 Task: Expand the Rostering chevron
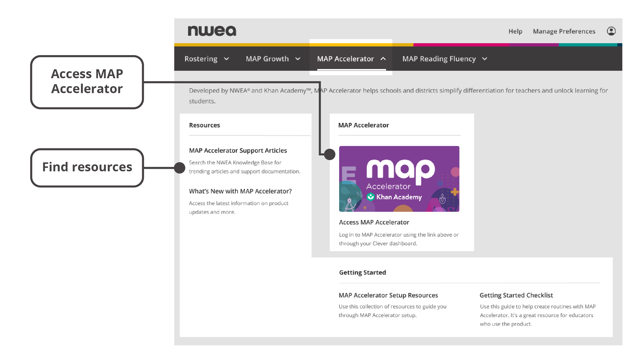(226, 59)
